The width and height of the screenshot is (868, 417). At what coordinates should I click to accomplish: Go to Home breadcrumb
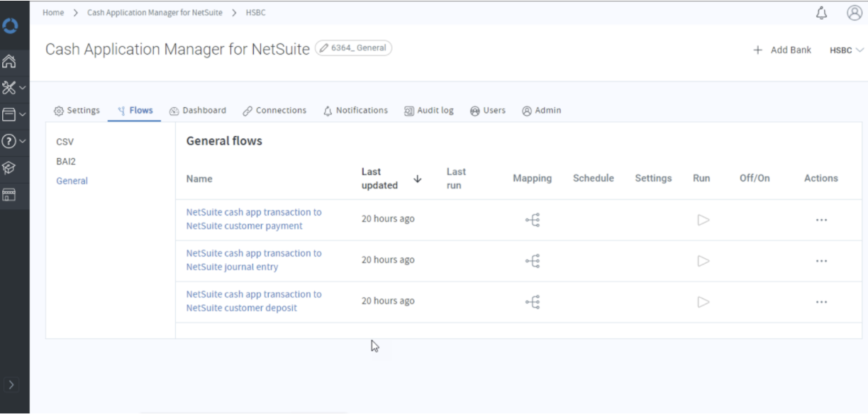coord(53,13)
